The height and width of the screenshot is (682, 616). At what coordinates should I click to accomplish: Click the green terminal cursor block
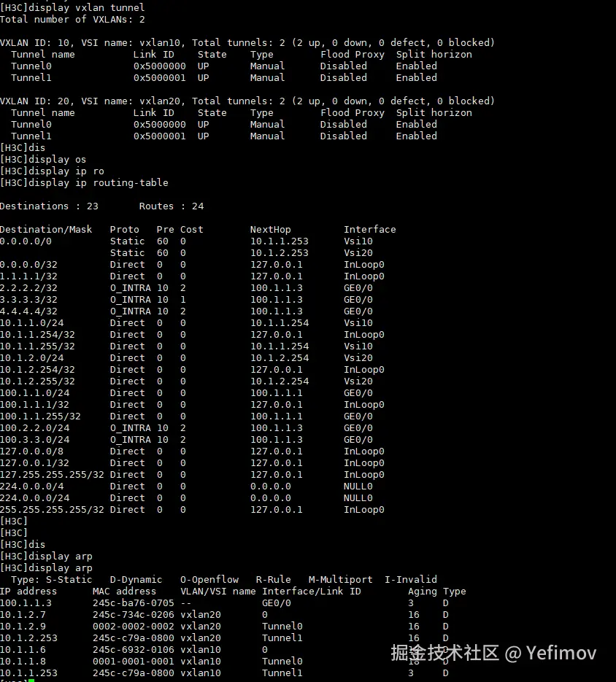(x=32, y=681)
